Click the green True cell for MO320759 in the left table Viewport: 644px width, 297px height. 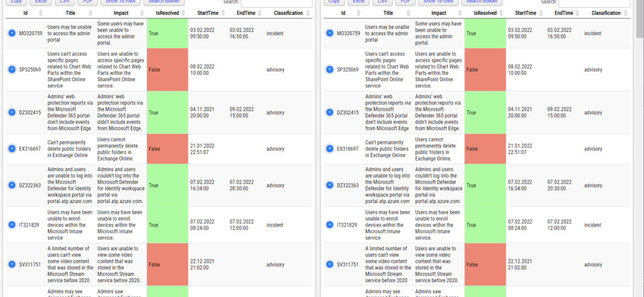pyautogui.click(x=167, y=33)
